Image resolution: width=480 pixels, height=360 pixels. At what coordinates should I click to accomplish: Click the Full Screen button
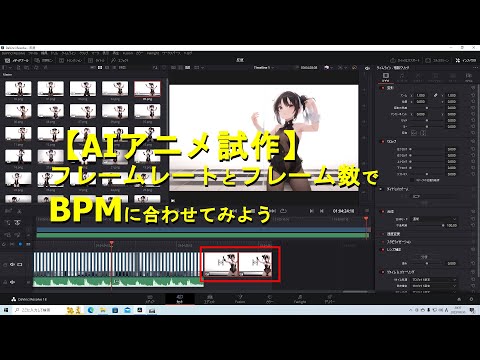pyautogui.click(x=437, y=60)
